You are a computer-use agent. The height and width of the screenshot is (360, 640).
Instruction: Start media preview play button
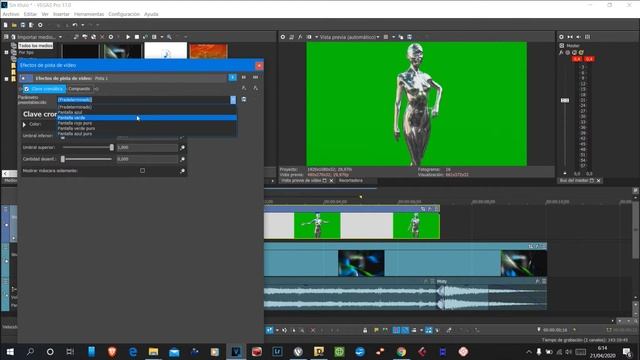pos(128,37)
